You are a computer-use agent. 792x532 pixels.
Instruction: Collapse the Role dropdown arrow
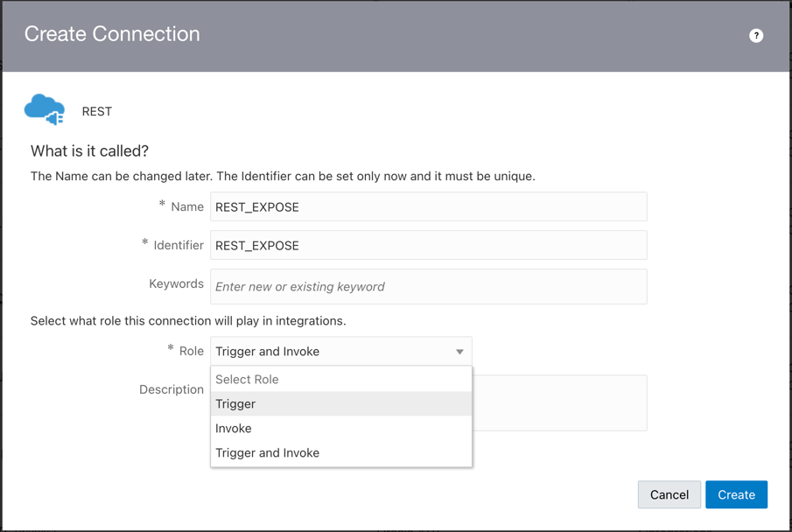coord(459,352)
